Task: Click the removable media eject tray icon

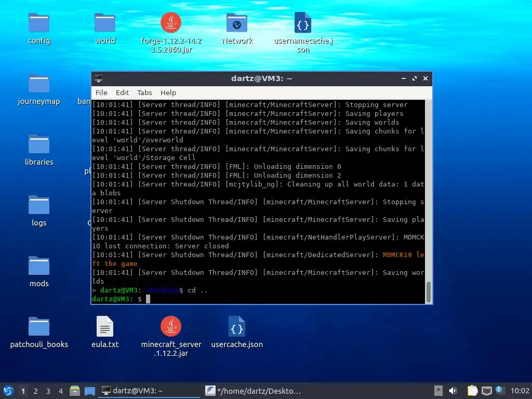Action: tap(438, 391)
